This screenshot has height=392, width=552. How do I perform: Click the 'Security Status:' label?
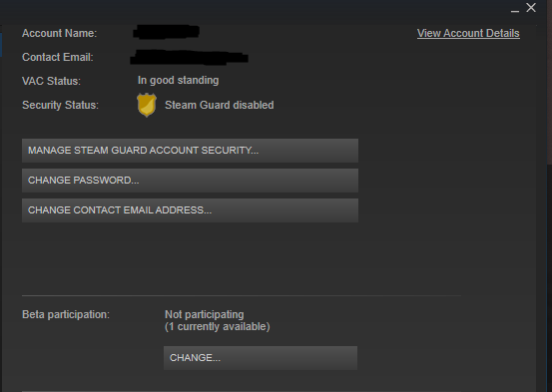[x=60, y=105]
